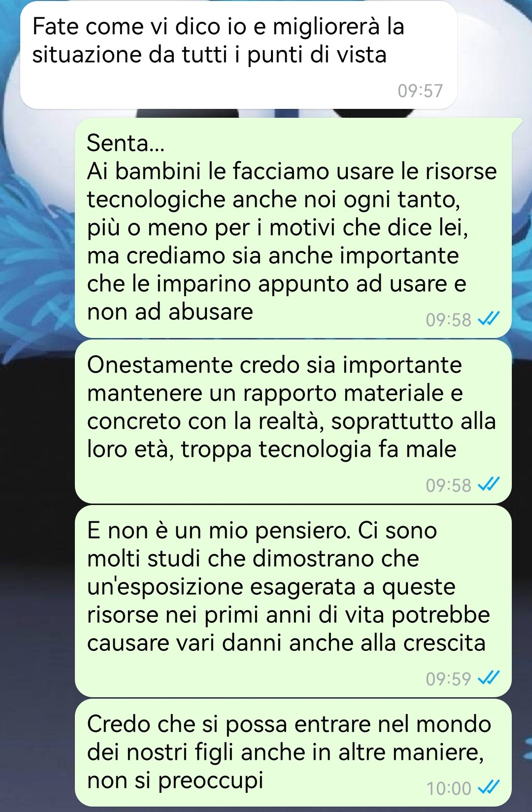Tap the 09:57 timestamp on received message
Viewport: 532px width, 812px height.
[x=420, y=91]
